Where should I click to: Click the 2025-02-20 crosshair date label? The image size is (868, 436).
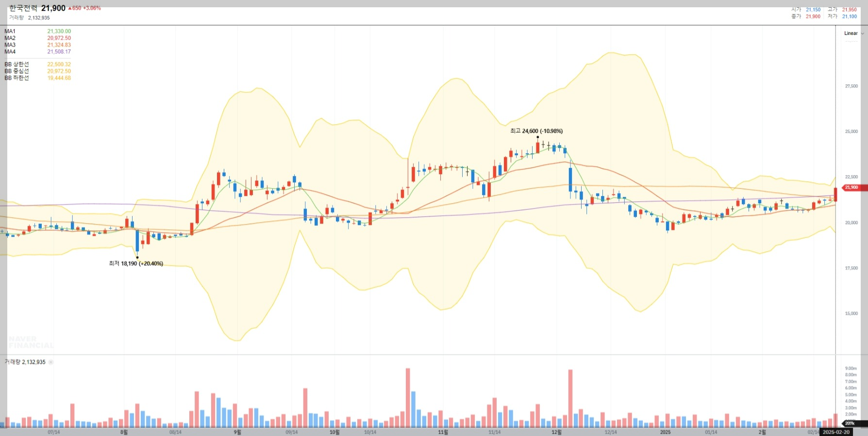tap(836, 432)
